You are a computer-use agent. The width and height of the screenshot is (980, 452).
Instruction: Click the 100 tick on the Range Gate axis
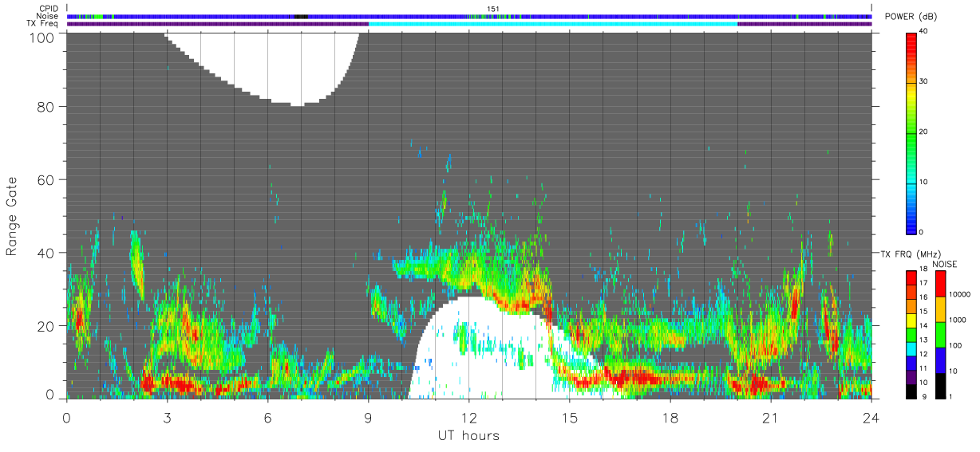[41, 37]
